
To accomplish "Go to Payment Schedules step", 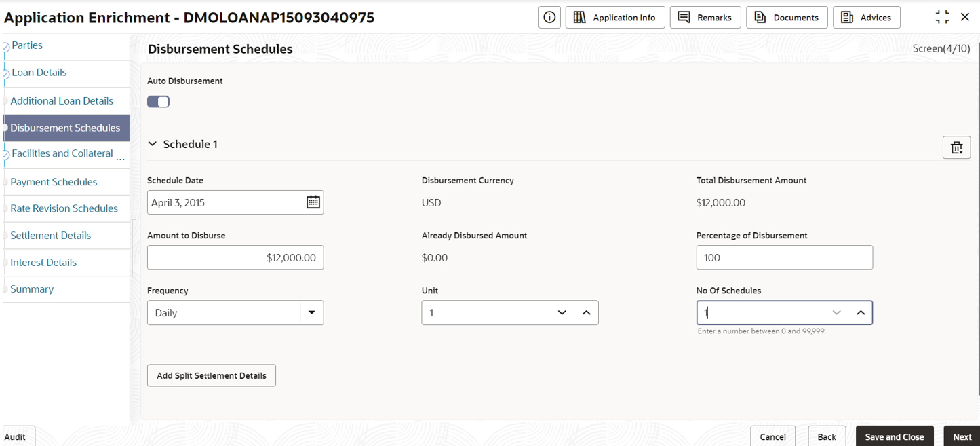I will point(54,182).
